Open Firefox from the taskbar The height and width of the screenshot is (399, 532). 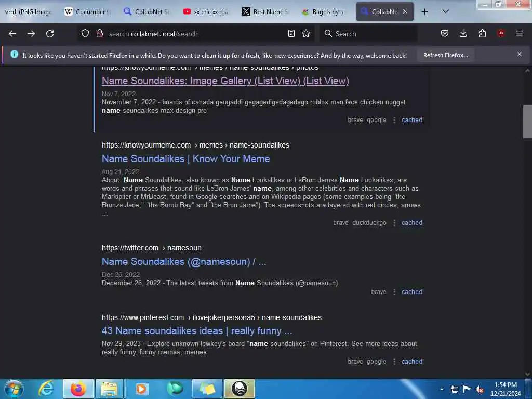tap(78, 389)
